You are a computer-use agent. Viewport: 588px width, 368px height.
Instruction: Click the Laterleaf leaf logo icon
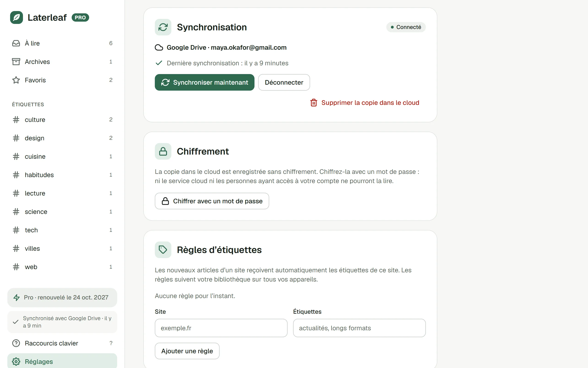[x=17, y=17]
